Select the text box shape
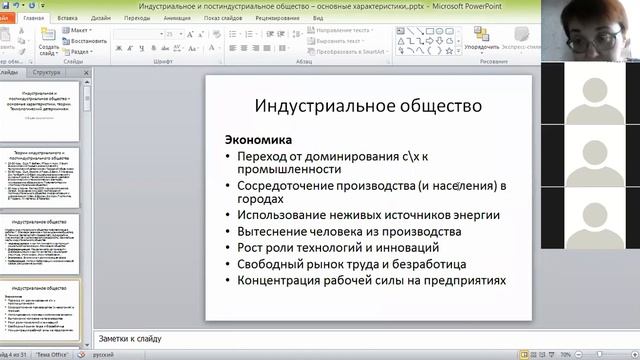Screen dimensions: 640x360 coord(400,31)
